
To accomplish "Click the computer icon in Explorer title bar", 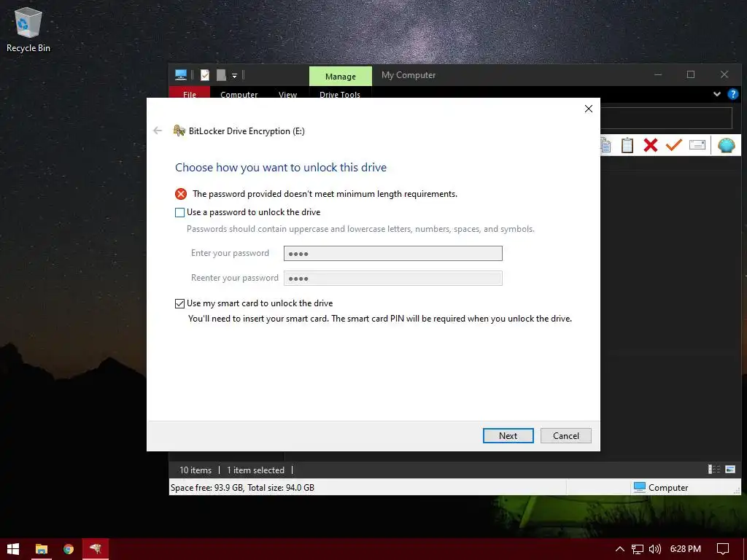I will tap(181, 75).
